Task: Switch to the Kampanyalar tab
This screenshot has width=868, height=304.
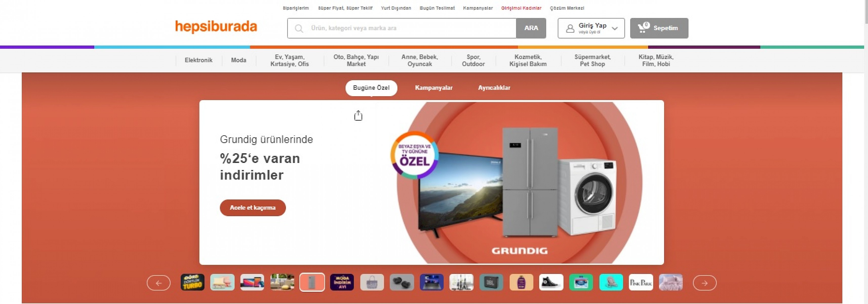Action: pos(434,88)
